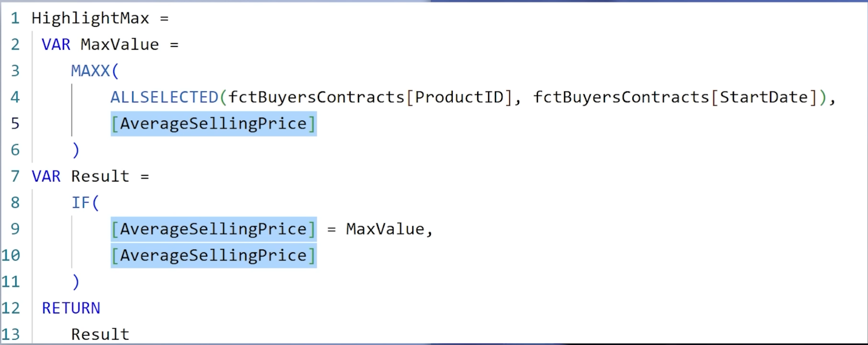Click the closing parenthesis on line 11

coord(75,282)
